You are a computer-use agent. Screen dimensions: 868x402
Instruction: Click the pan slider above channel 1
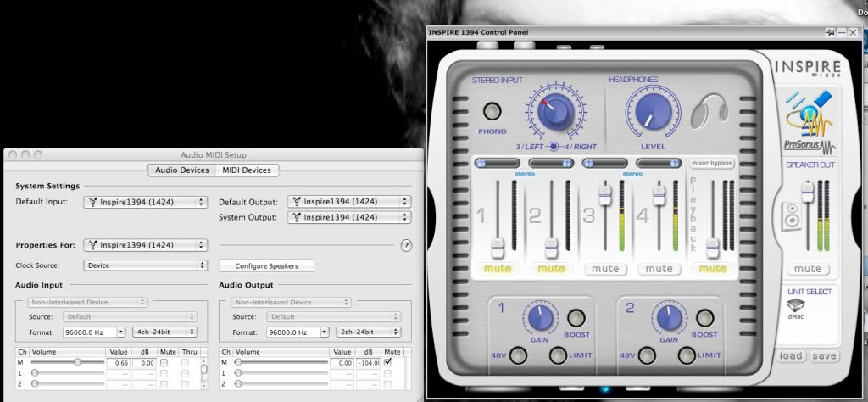[497, 164]
